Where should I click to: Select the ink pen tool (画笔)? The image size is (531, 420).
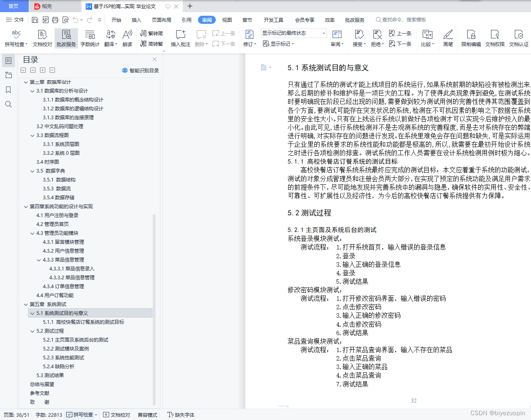(x=448, y=38)
